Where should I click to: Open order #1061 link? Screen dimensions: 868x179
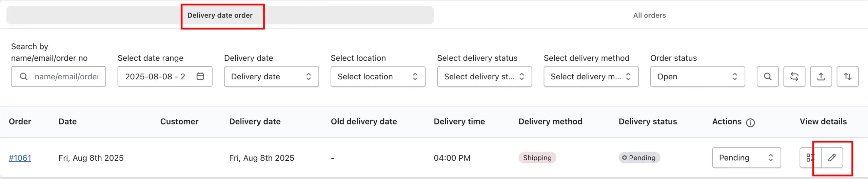coord(20,158)
